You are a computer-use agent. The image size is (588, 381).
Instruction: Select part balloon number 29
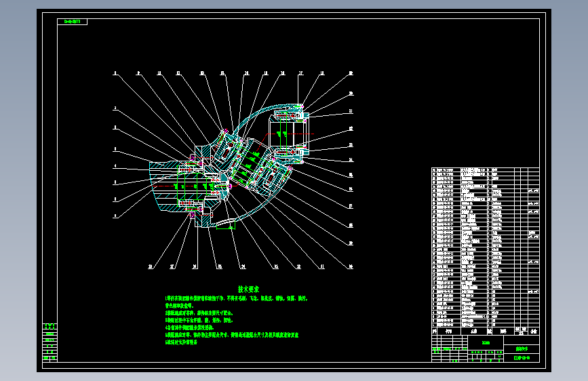point(351,243)
